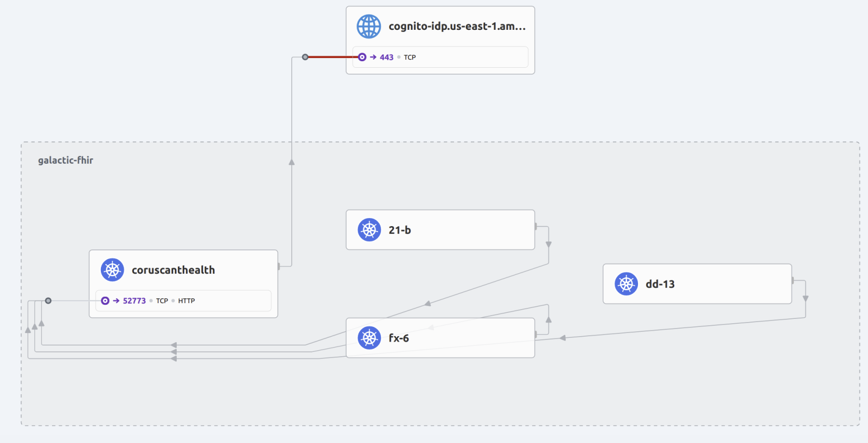Image resolution: width=868 pixels, height=443 pixels.
Task: Select the 21-b service name
Action: tap(399, 230)
